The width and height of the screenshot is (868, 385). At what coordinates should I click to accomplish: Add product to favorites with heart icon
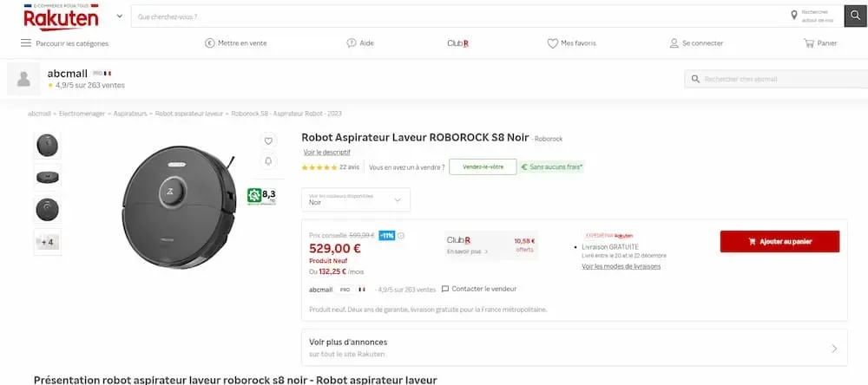point(268,140)
